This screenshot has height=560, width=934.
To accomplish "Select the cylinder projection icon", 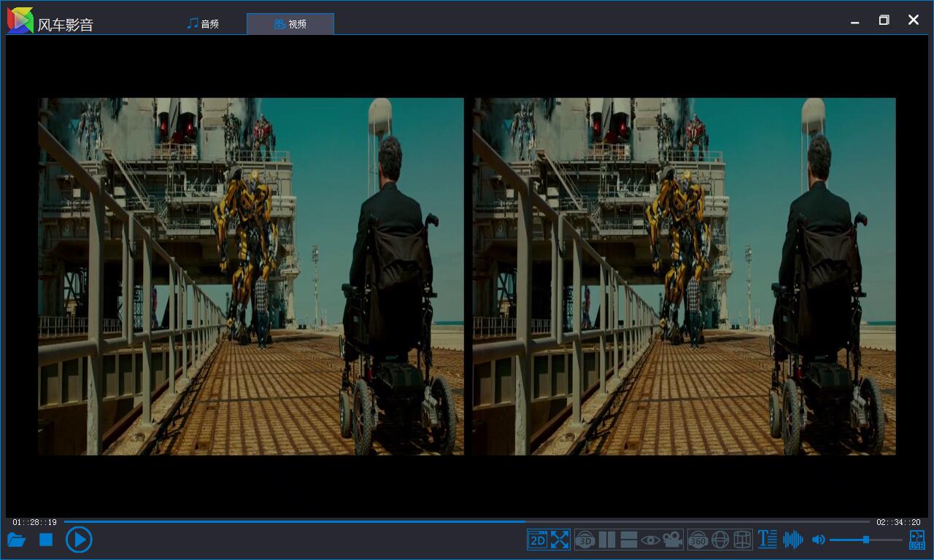I will pos(742,540).
